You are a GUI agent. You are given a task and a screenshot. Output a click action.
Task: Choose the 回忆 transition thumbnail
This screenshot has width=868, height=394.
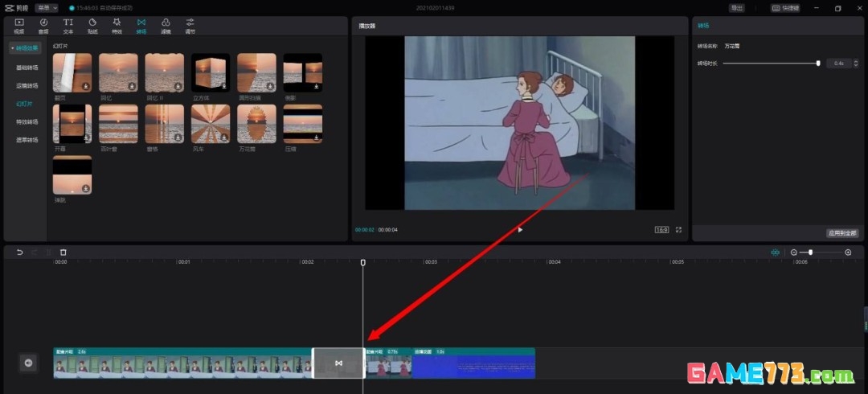click(118, 72)
